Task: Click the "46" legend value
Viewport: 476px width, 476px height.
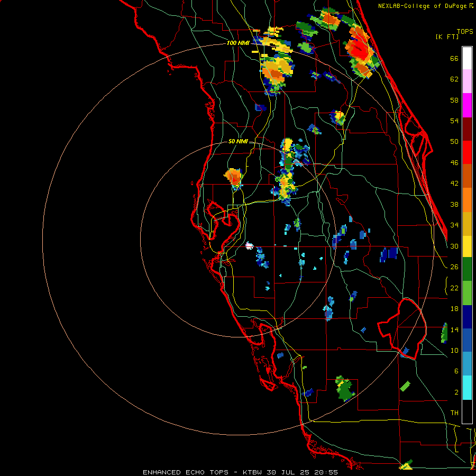Action: coord(454,163)
